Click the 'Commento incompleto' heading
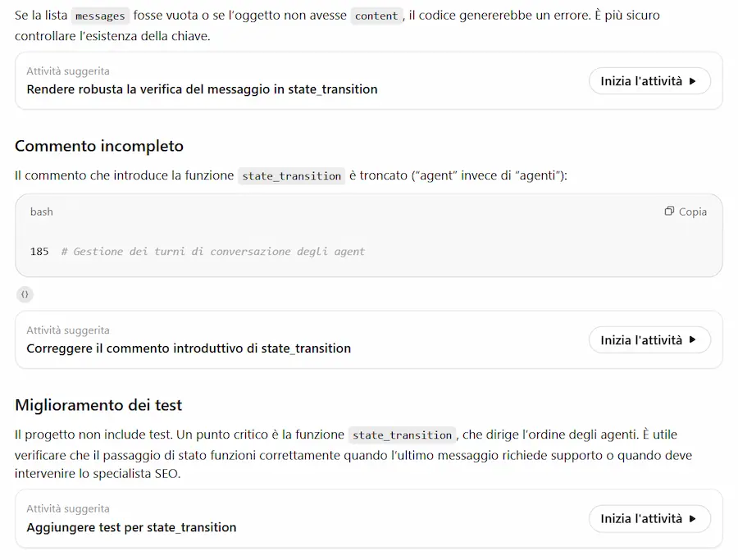738x560 pixels. 99,146
